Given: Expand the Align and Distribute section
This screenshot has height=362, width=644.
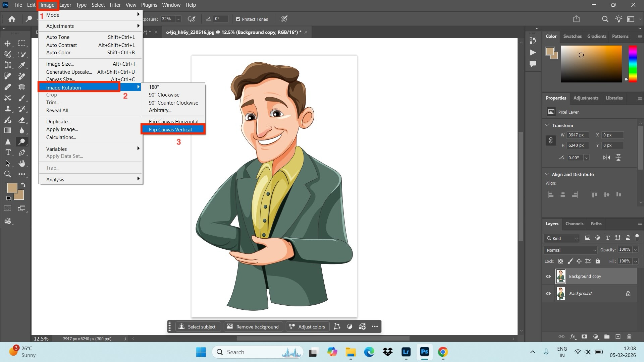Looking at the screenshot, I should (547, 174).
